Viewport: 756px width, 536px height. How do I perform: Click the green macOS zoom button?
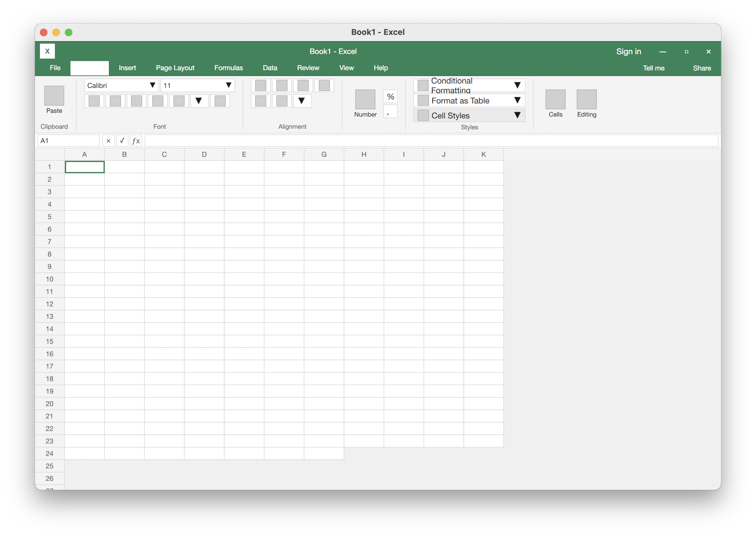click(69, 32)
